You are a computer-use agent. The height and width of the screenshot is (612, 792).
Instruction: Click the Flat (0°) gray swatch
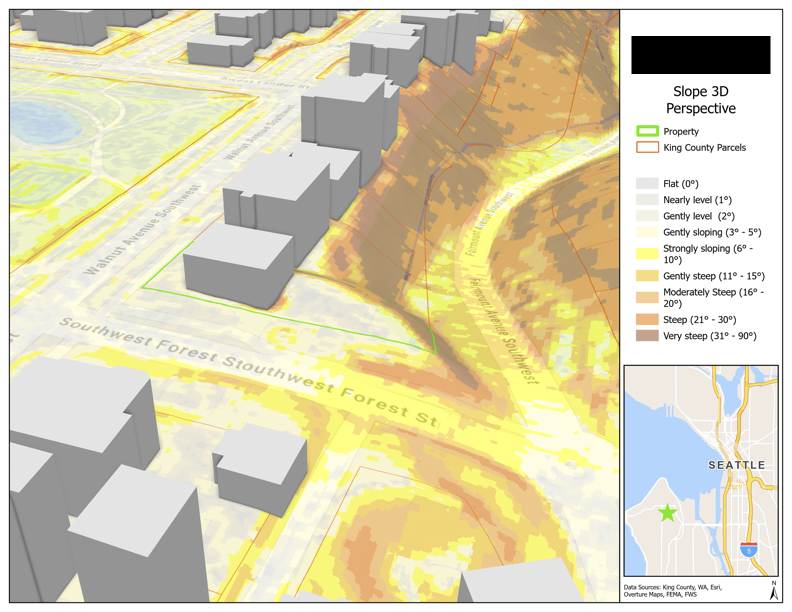click(x=646, y=184)
